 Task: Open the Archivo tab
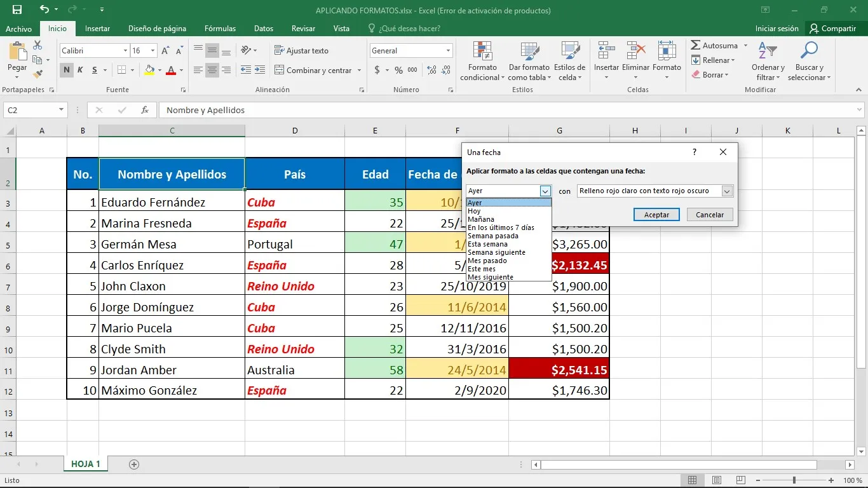19,29
